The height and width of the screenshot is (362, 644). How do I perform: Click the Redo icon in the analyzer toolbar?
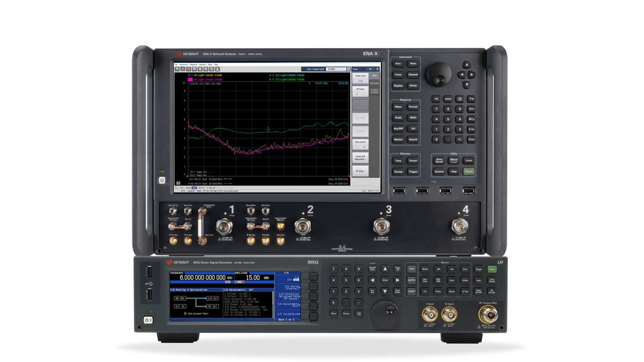tap(182, 69)
